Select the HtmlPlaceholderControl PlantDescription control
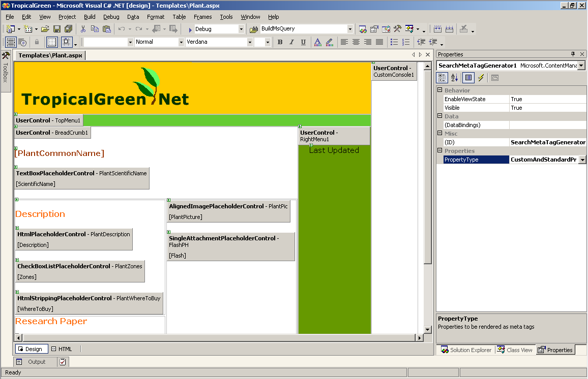The image size is (588, 379). click(74, 239)
